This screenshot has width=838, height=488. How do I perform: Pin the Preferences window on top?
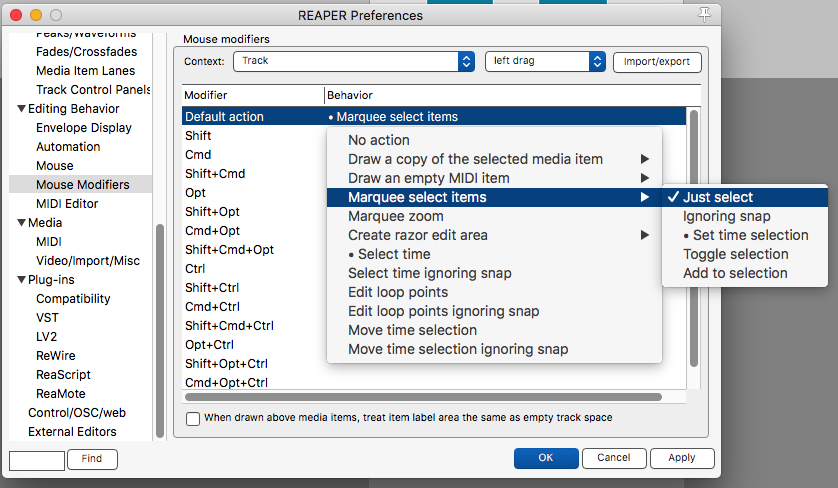pos(704,14)
